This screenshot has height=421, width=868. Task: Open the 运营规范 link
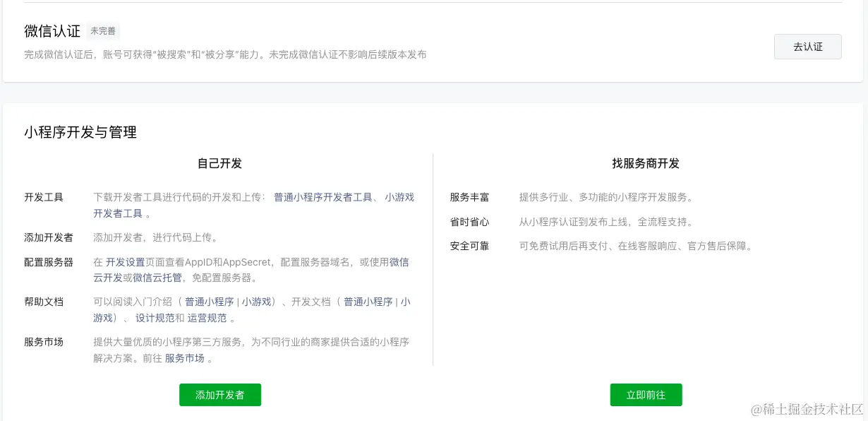pyautogui.click(x=207, y=318)
